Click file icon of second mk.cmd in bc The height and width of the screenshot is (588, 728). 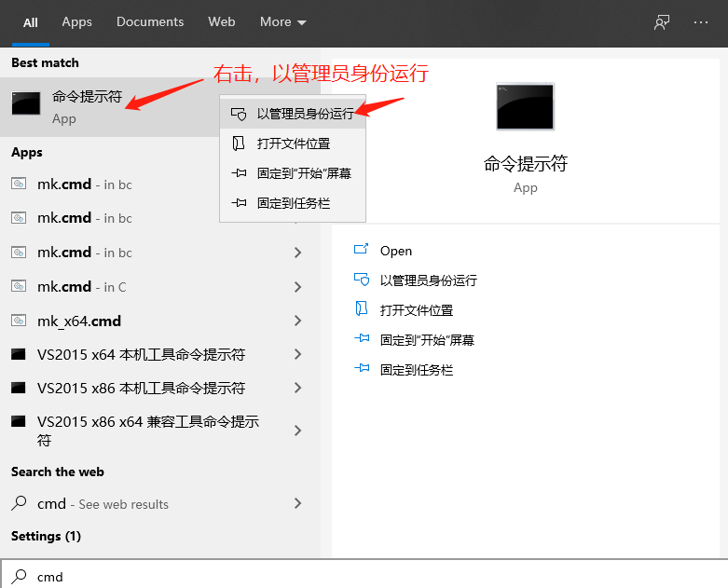click(19, 217)
